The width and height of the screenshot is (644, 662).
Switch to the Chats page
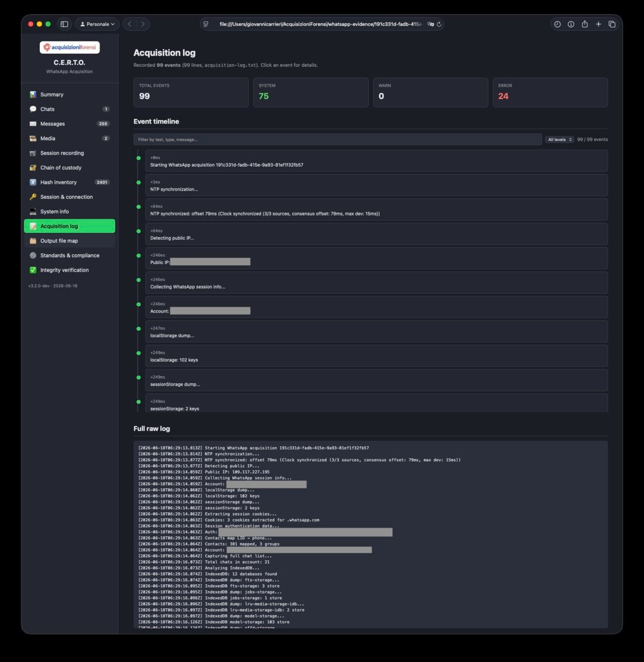[70, 109]
